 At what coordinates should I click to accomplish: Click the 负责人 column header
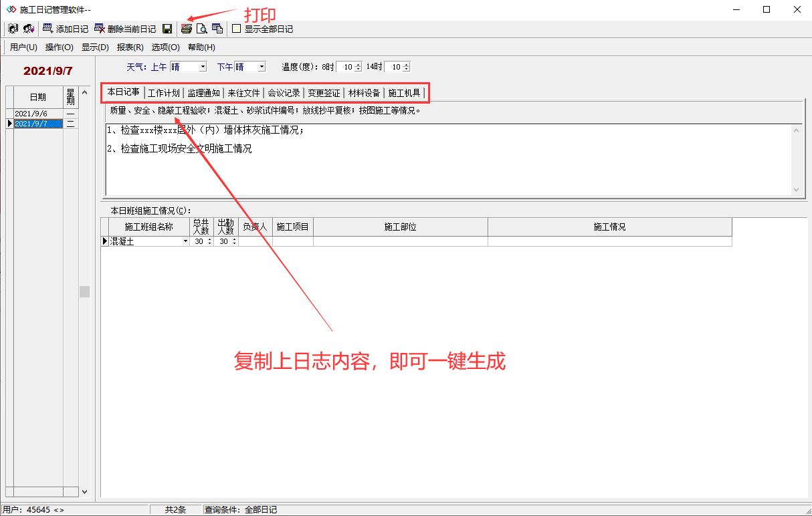tap(255, 227)
